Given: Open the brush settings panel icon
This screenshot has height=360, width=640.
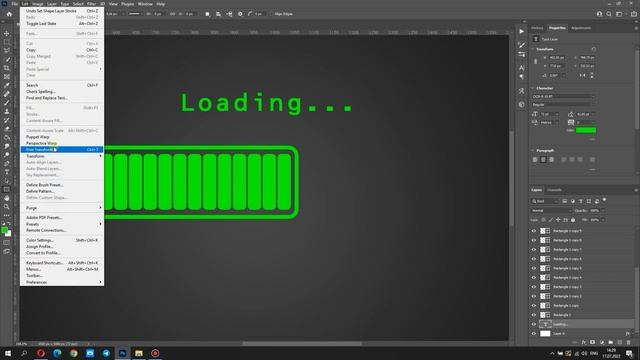Looking at the screenshot, I should [522, 45].
